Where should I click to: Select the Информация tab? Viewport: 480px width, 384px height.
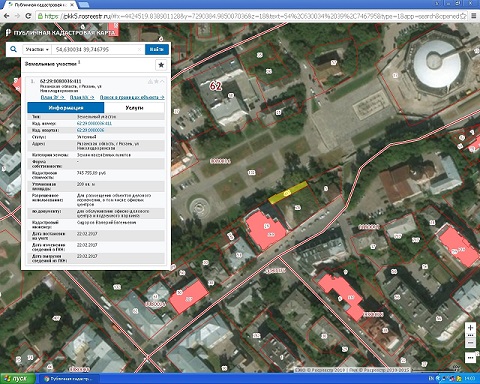point(66,108)
